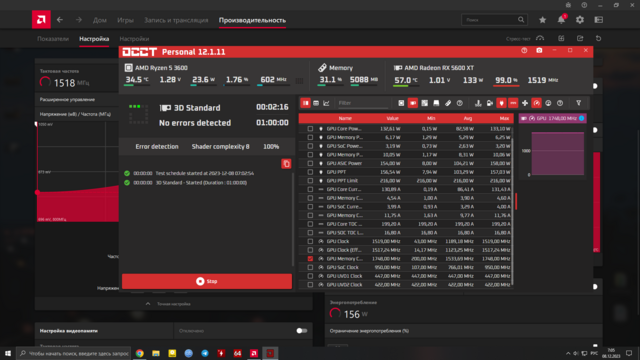Viewport: 640px width, 360px height.
Task: Take screenshot with OCCT camera icon
Action: coord(539,51)
